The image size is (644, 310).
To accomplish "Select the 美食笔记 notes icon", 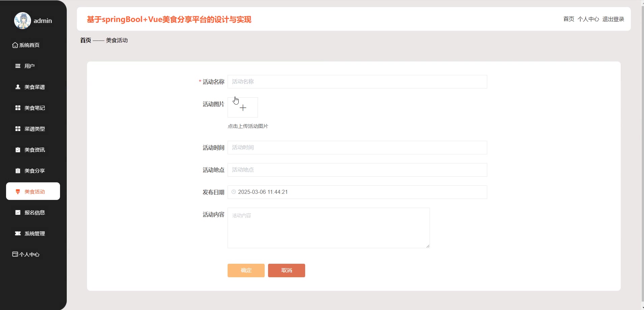I will click(18, 108).
